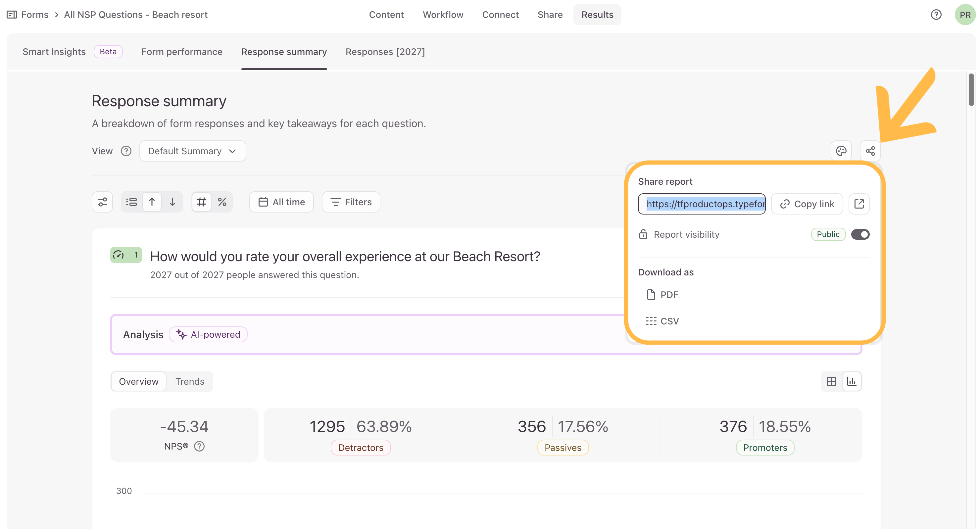
Task: Click the NPS info icon
Action: click(x=199, y=446)
